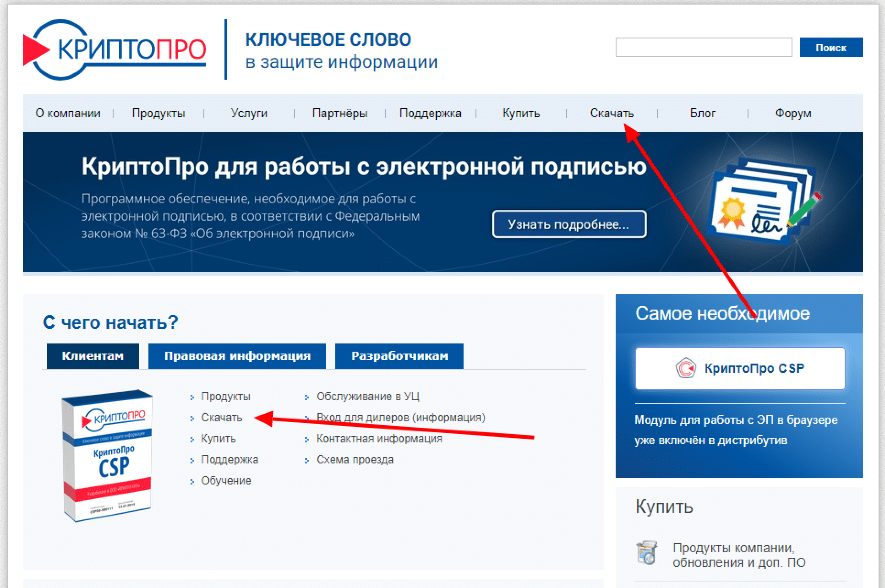Select the Клиентам tab
The width and height of the screenshot is (885, 588).
point(93,356)
